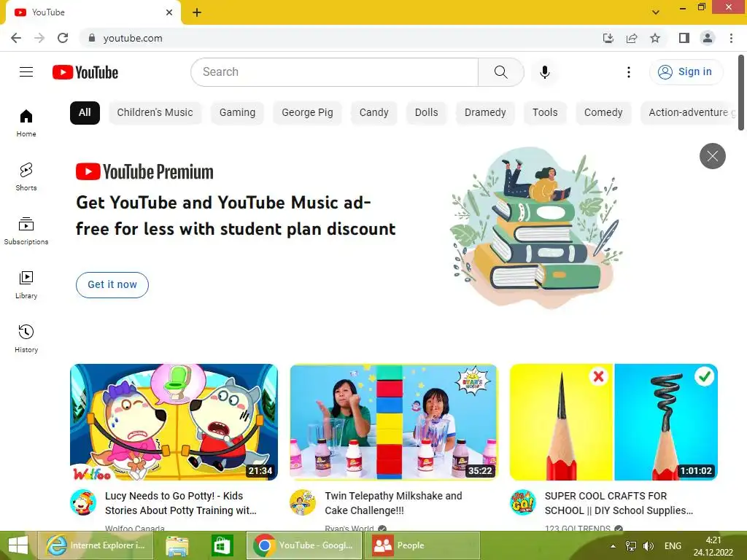
Task: Open the Home sidebar item
Action: (26, 123)
